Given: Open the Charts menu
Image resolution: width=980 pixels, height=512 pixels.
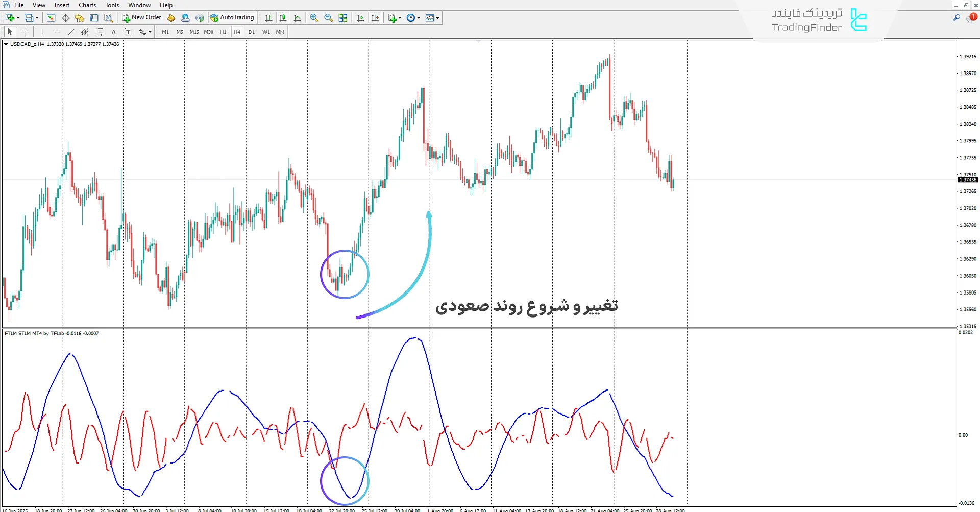Looking at the screenshot, I should (87, 5).
